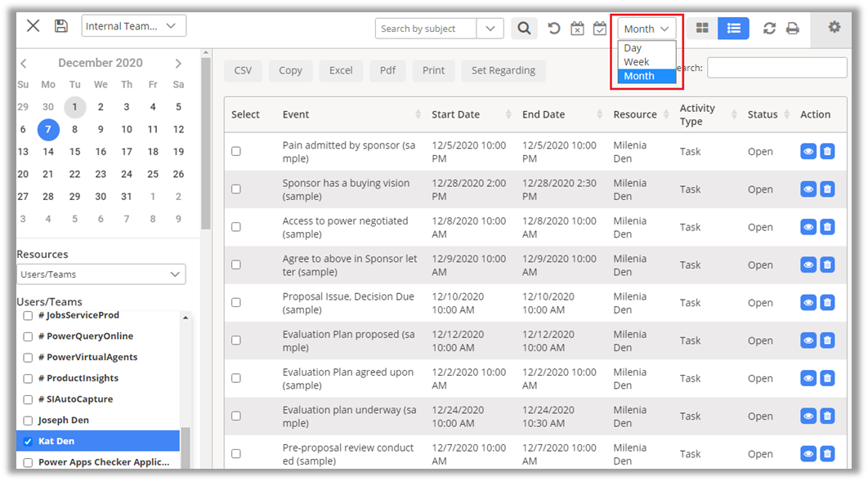This screenshot has height=481, width=868.
Task: Choose Day from the view dropdown list
Action: 633,48
